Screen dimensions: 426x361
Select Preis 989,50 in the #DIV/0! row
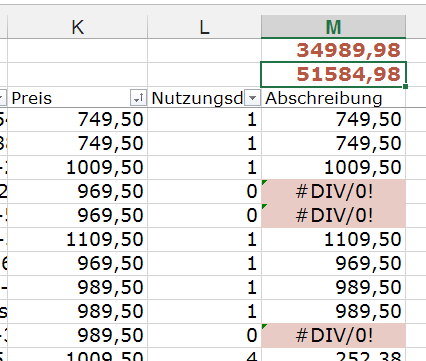(77, 335)
